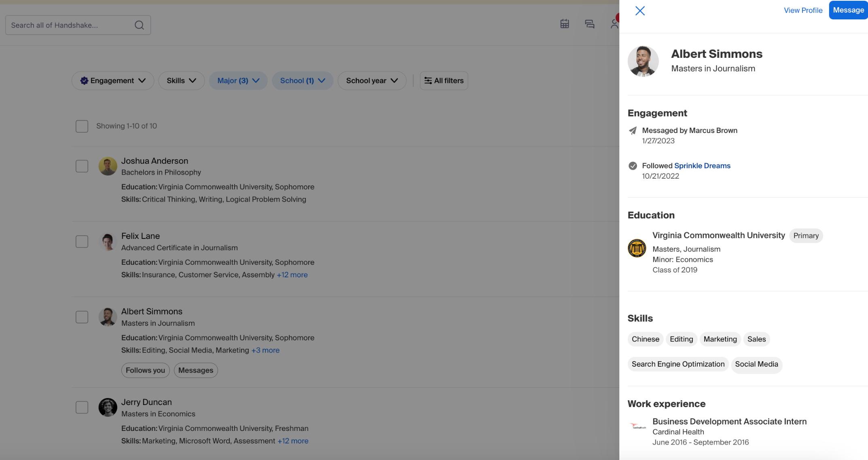Open the Skills filter dropdown
Screen dimensions: 868x460
point(181,80)
